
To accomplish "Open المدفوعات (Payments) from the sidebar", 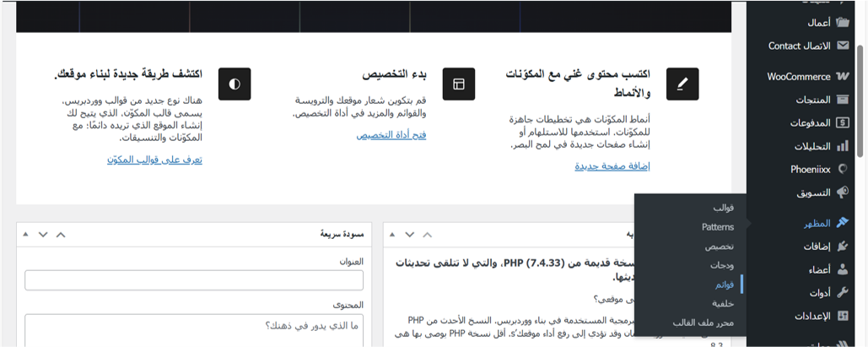I will [842, 122].
